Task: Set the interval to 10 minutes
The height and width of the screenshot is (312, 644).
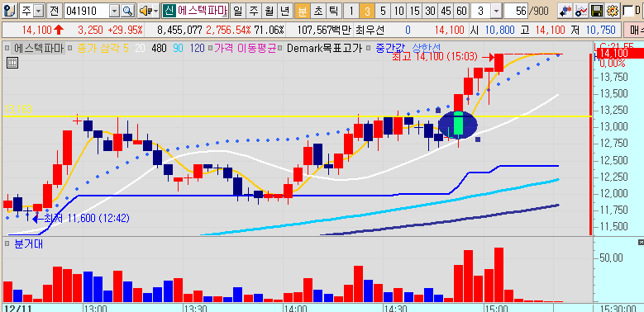Action: [x=398, y=11]
